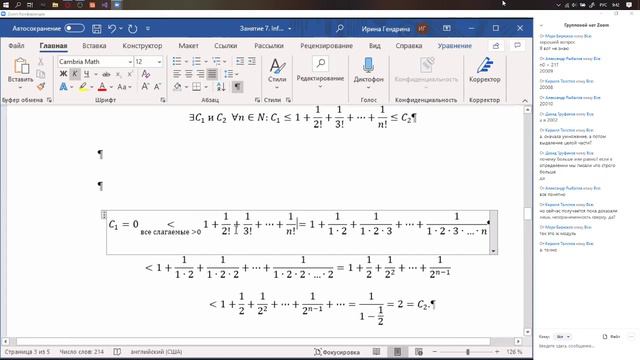Redo the last action
The width and height of the screenshot is (640, 360).
(133, 29)
